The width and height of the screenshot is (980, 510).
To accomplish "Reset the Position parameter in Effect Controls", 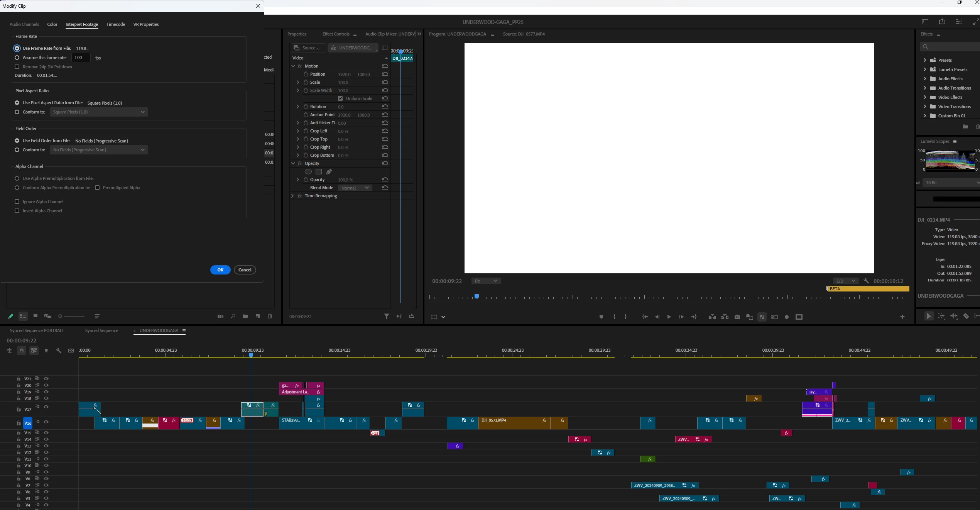I will 385,74.
